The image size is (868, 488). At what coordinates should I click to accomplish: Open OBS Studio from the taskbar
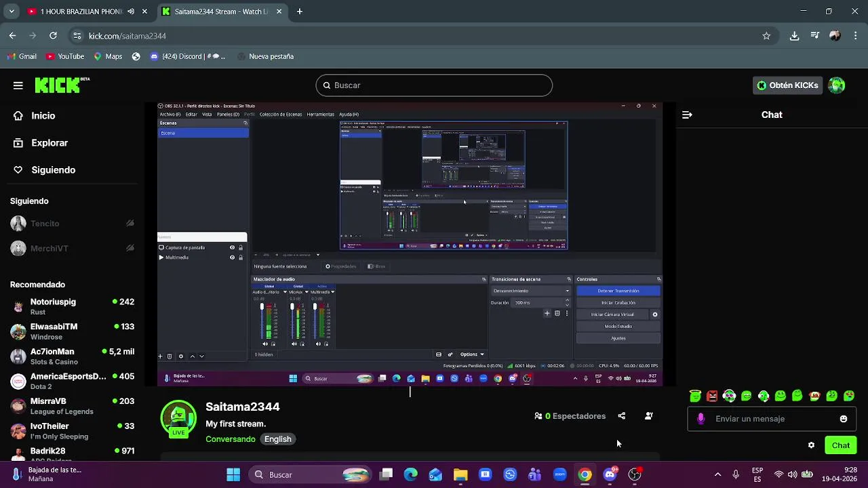pyautogui.click(x=635, y=474)
